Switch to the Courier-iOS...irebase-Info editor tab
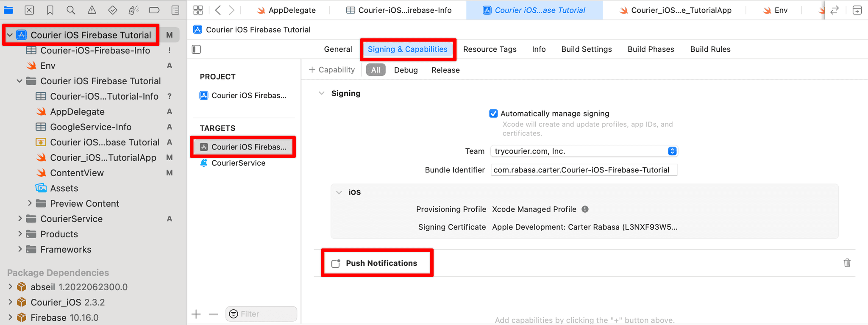The height and width of the screenshot is (325, 868). coord(399,10)
